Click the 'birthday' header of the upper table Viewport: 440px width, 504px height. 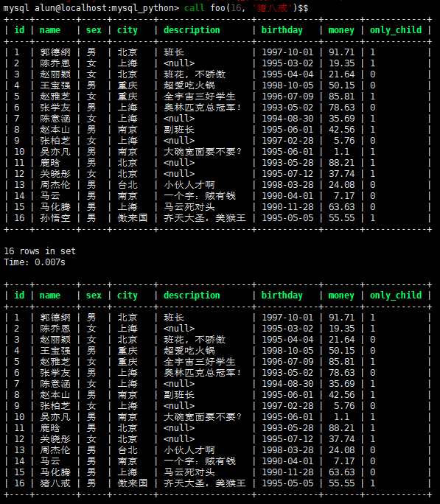(282, 30)
